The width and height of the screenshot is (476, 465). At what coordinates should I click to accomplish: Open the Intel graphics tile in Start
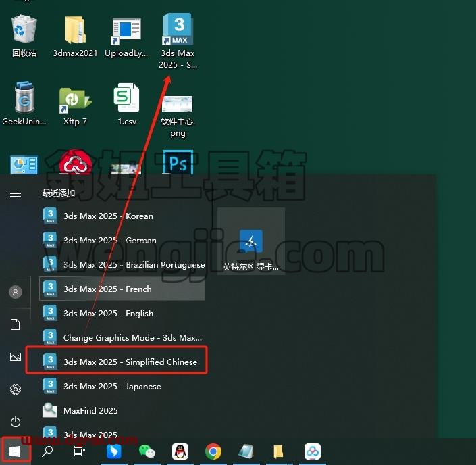point(251,241)
